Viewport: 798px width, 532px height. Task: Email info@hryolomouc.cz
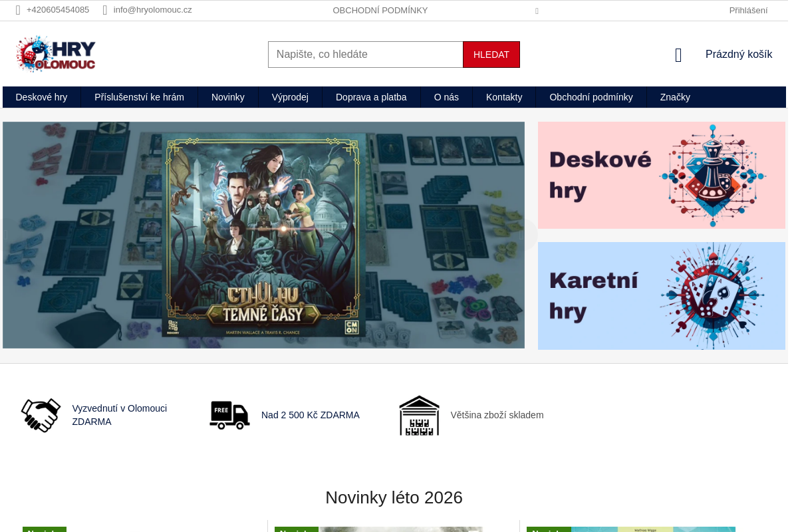tap(153, 10)
